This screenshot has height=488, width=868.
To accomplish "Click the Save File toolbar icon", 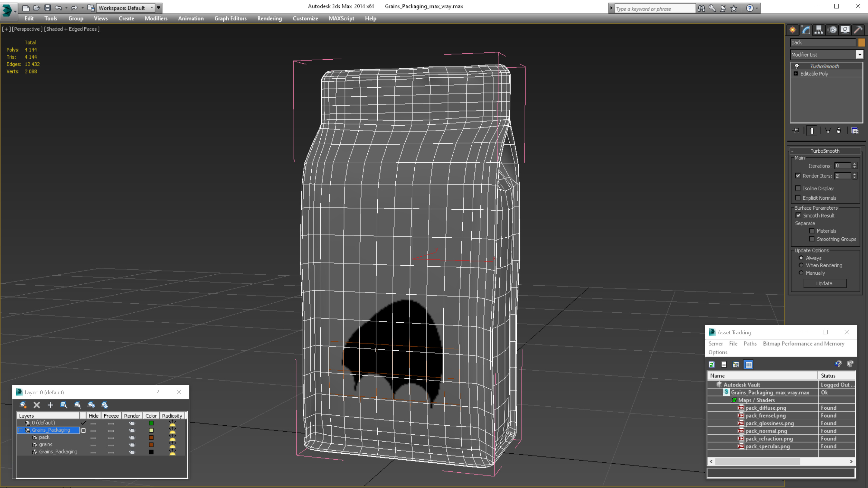I will click(x=48, y=8).
